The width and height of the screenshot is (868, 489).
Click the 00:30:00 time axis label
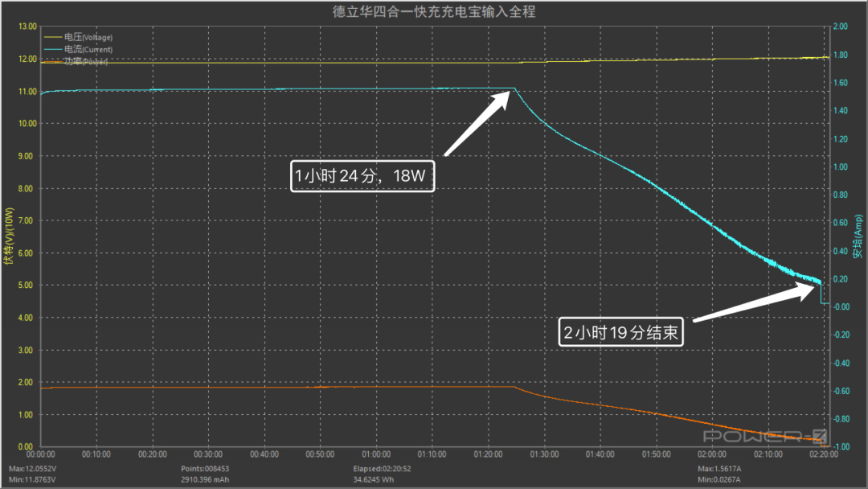point(208,454)
